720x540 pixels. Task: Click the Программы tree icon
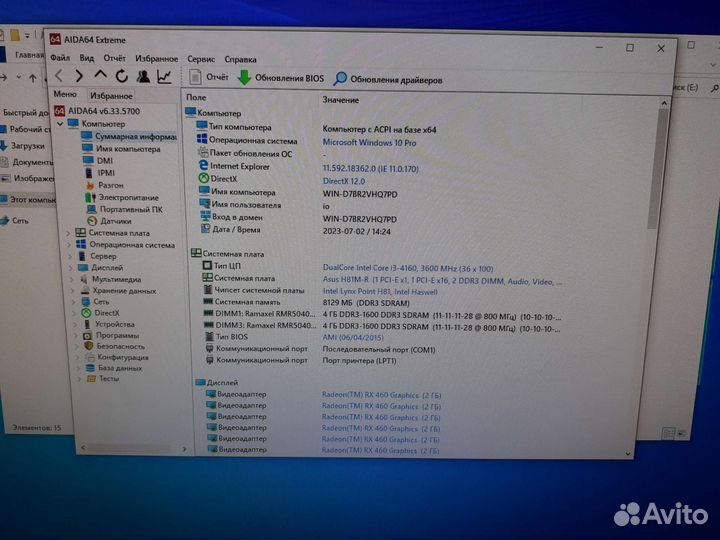point(88,335)
